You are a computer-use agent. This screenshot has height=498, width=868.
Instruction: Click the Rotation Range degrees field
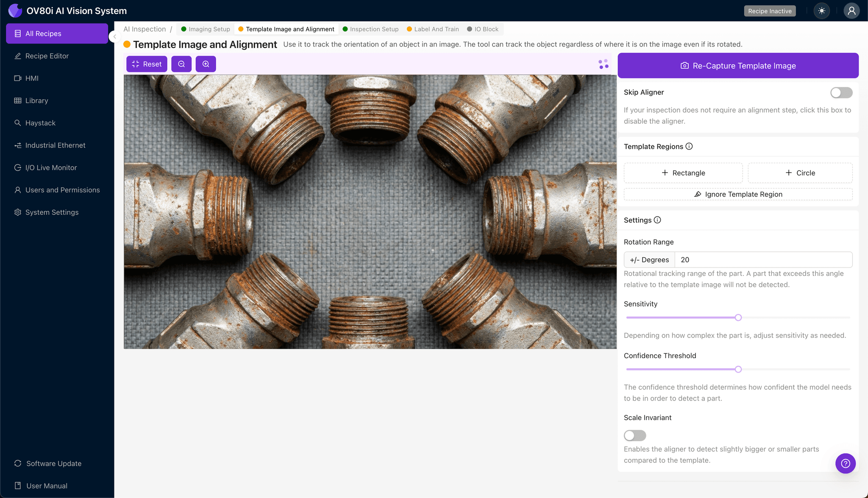click(763, 260)
